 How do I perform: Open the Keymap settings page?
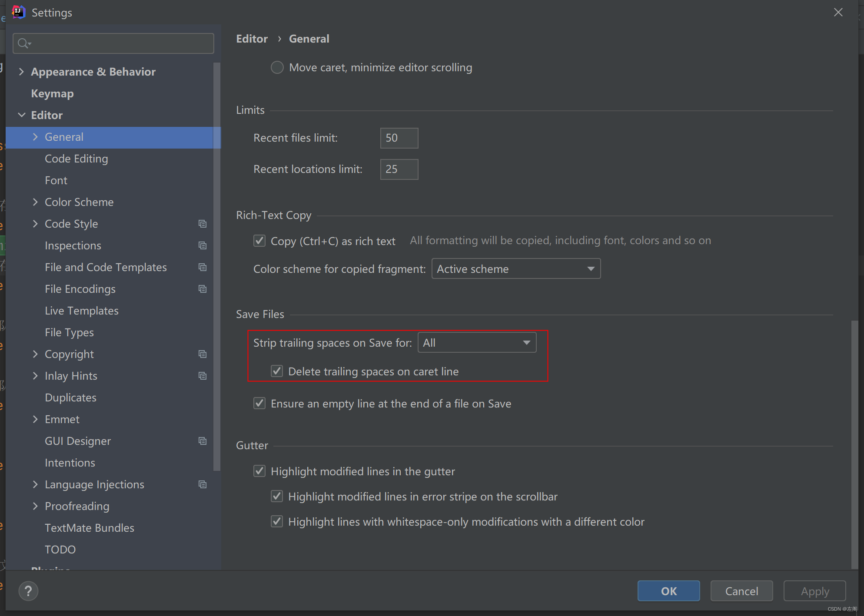[x=52, y=93]
